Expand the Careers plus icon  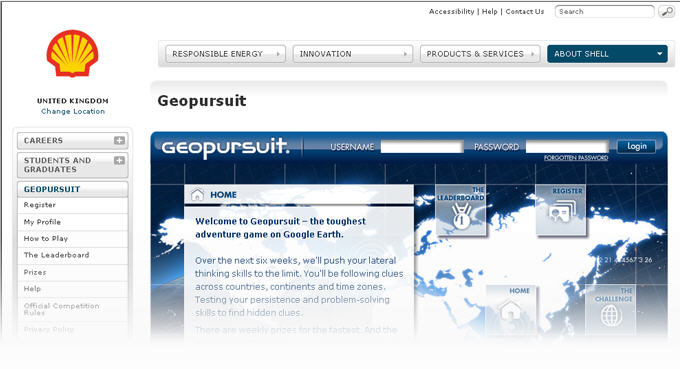[x=119, y=140]
